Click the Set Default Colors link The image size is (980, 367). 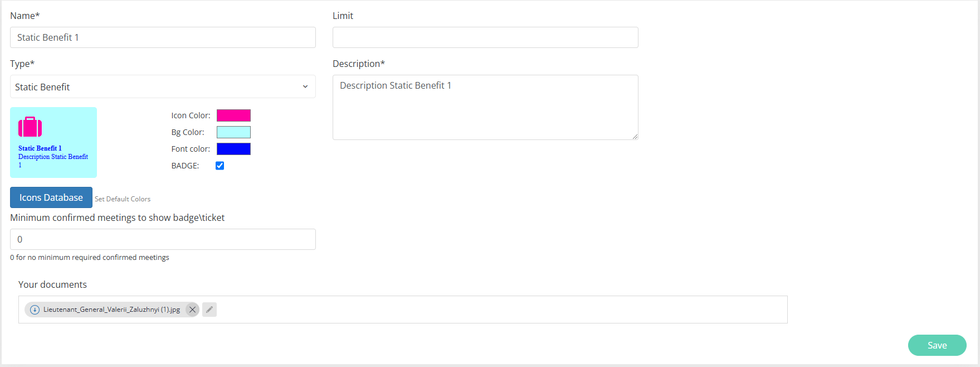pos(123,199)
